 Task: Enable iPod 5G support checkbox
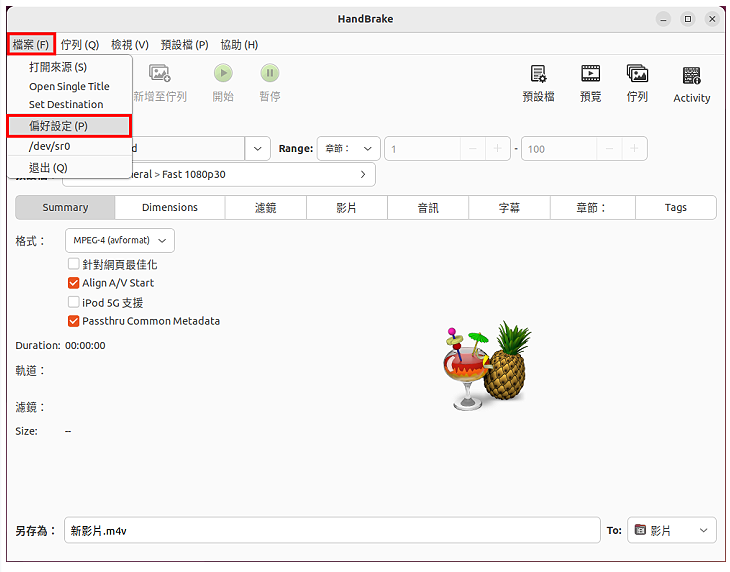[x=73, y=302]
